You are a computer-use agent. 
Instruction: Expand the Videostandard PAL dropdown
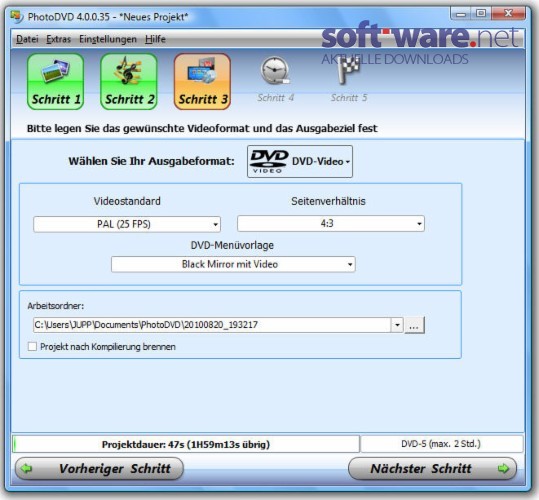coord(127,224)
